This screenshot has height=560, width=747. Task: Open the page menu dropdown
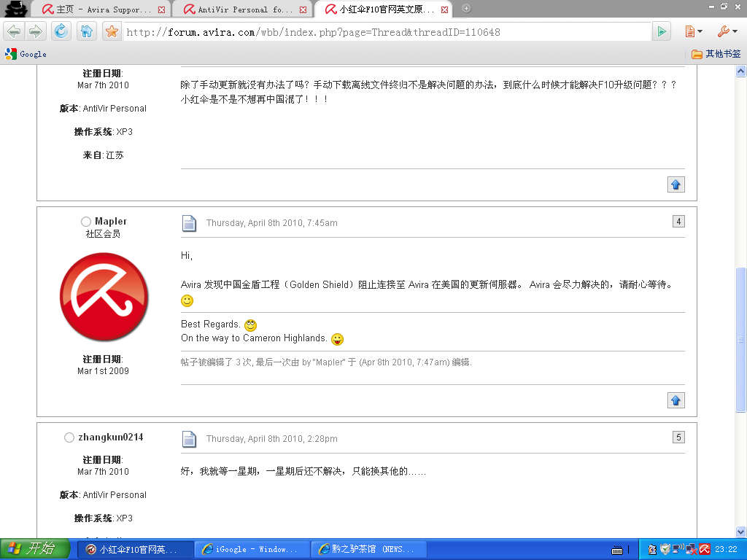point(693,31)
